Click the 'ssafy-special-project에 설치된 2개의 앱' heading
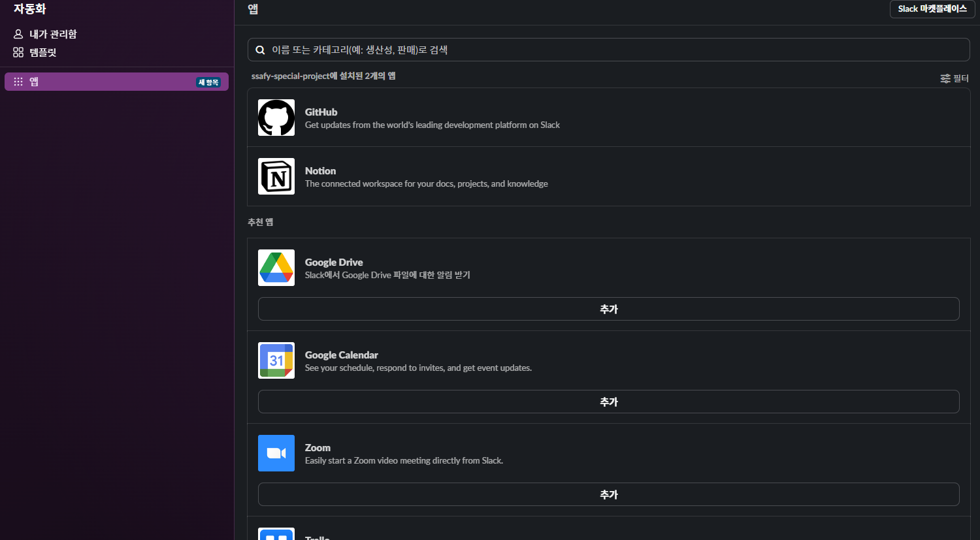 pyautogui.click(x=323, y=76)
